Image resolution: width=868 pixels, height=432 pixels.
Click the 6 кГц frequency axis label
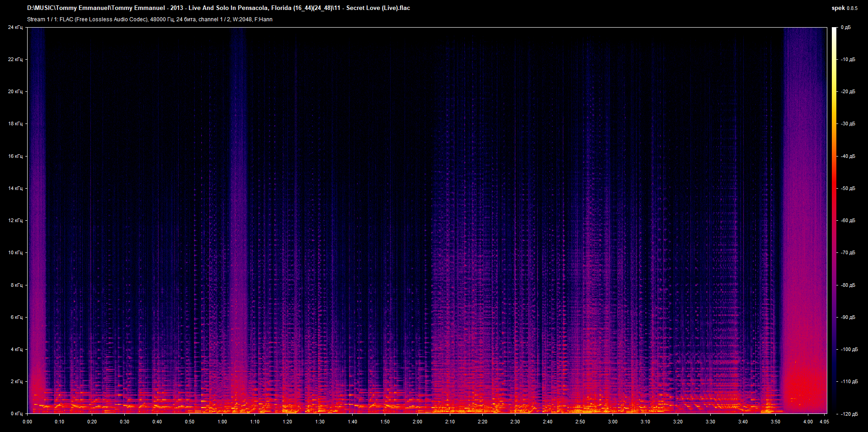pyautogui.click(x=16, y=318)
